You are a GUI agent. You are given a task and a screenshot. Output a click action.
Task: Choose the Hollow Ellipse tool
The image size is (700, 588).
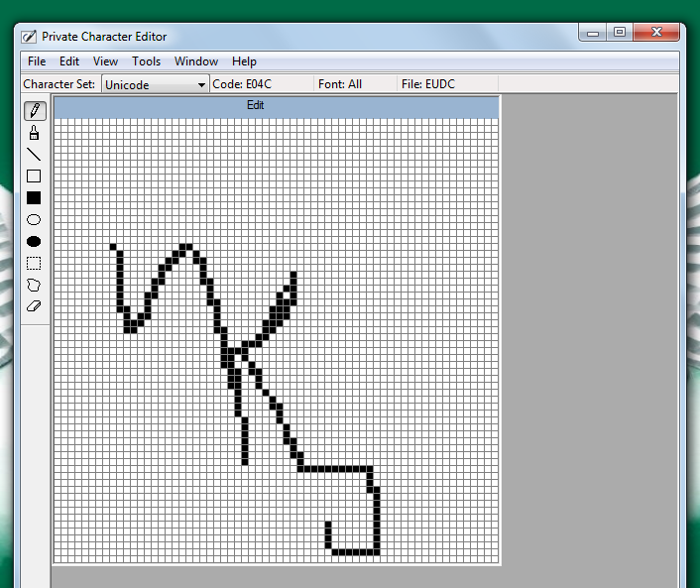[34, 219]
